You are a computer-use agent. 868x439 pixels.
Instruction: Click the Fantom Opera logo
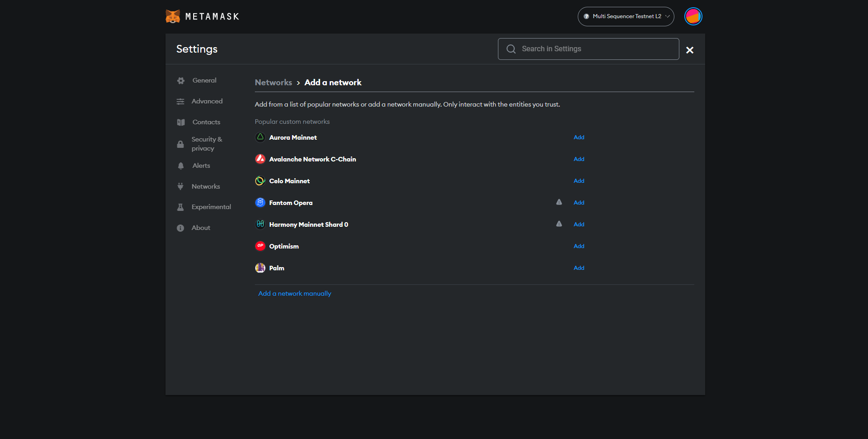point(260,203)
